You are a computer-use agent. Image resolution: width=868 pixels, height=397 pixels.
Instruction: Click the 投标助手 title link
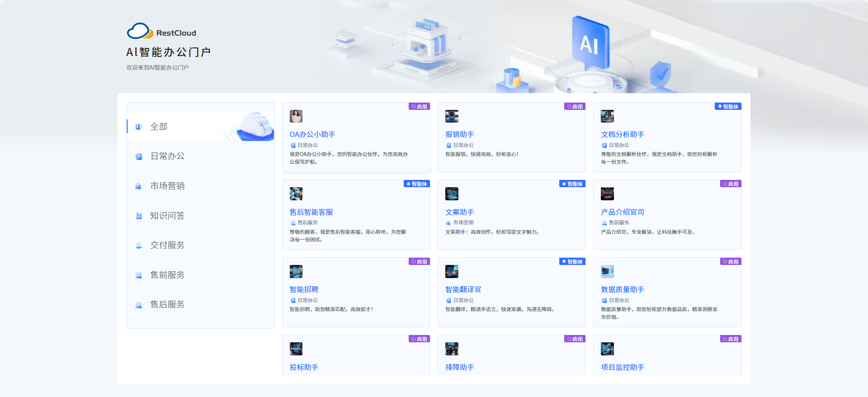(x=304, y=367)
